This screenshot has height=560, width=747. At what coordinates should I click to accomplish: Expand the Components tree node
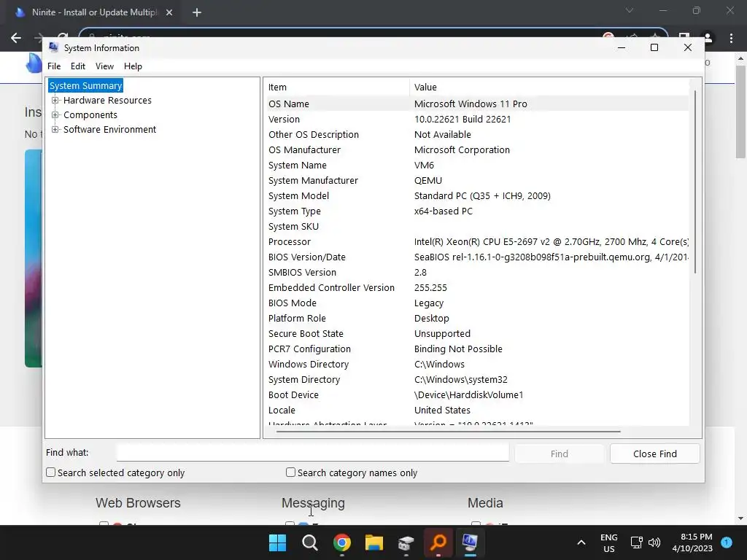click(55, 114)
